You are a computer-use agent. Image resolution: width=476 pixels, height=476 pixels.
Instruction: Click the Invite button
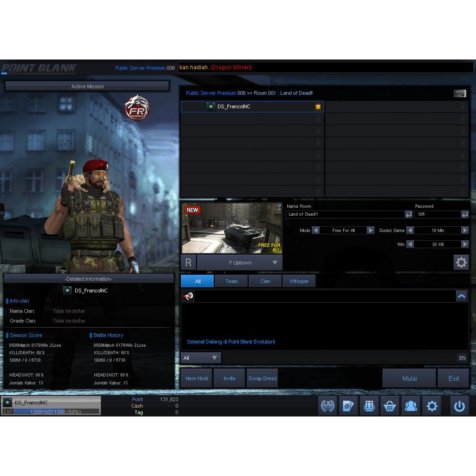tap(229, 378)
